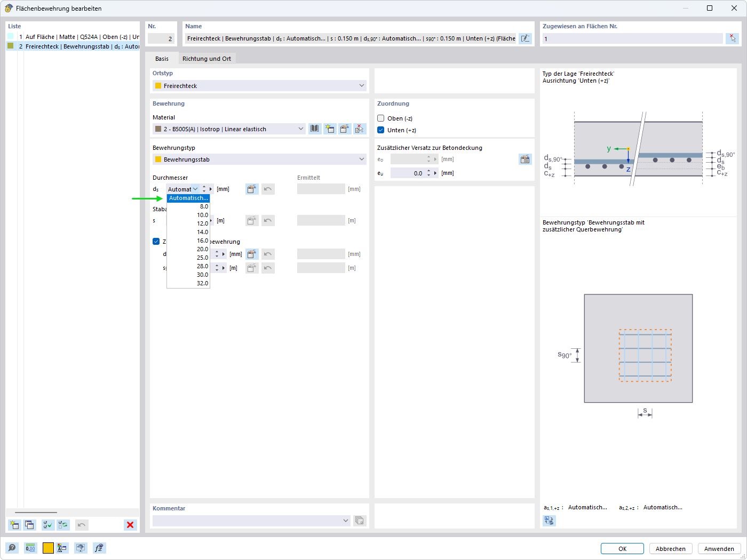Click the Abbrechen button

(x=671, y=549)
